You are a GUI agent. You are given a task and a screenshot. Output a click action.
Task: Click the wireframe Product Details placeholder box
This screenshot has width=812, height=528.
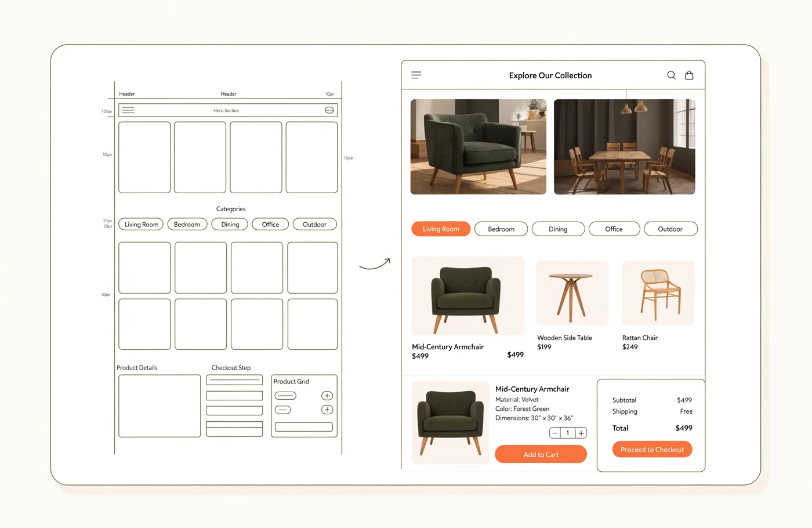pos(159,406)
